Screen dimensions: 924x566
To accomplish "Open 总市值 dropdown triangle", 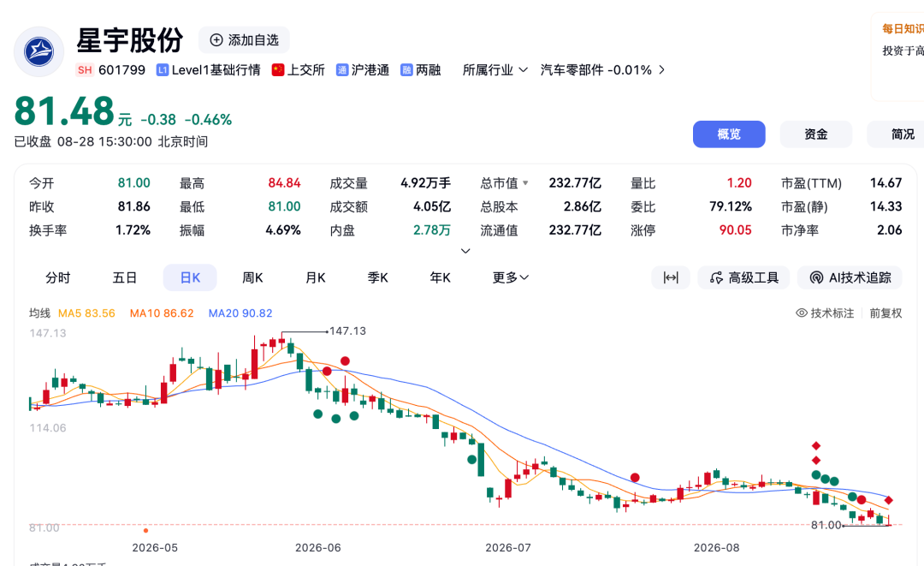I will click(525, 183).
